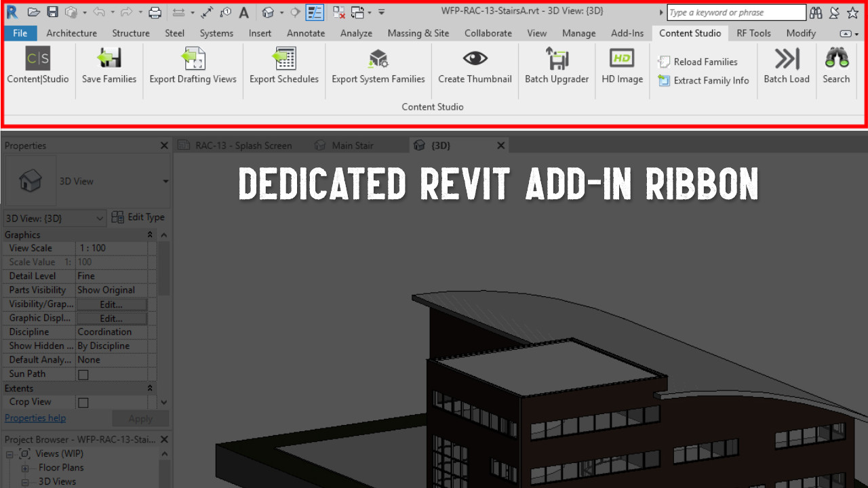Collapse the Views (WIP) tree node
The width and height of the screenshot is (868, 488).
11,453
